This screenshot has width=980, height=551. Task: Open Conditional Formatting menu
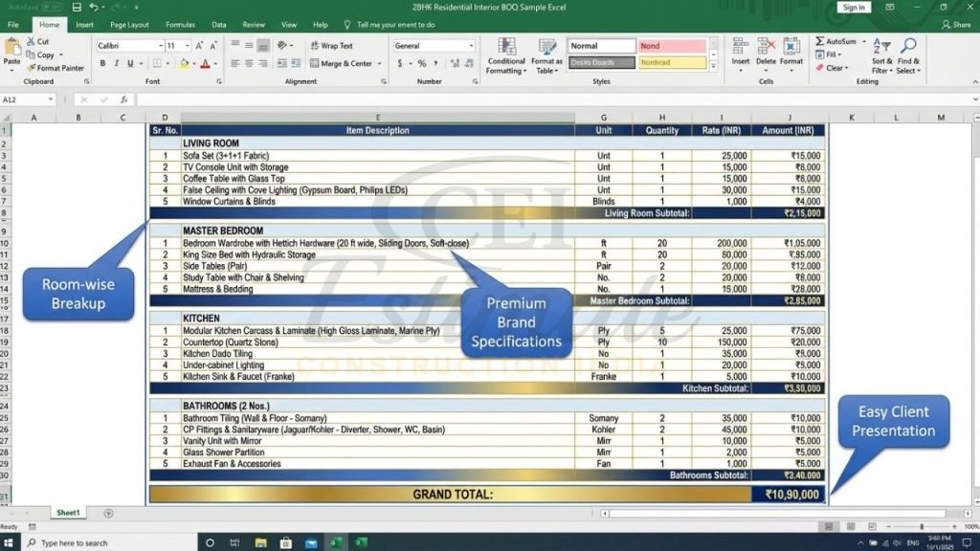506,56
